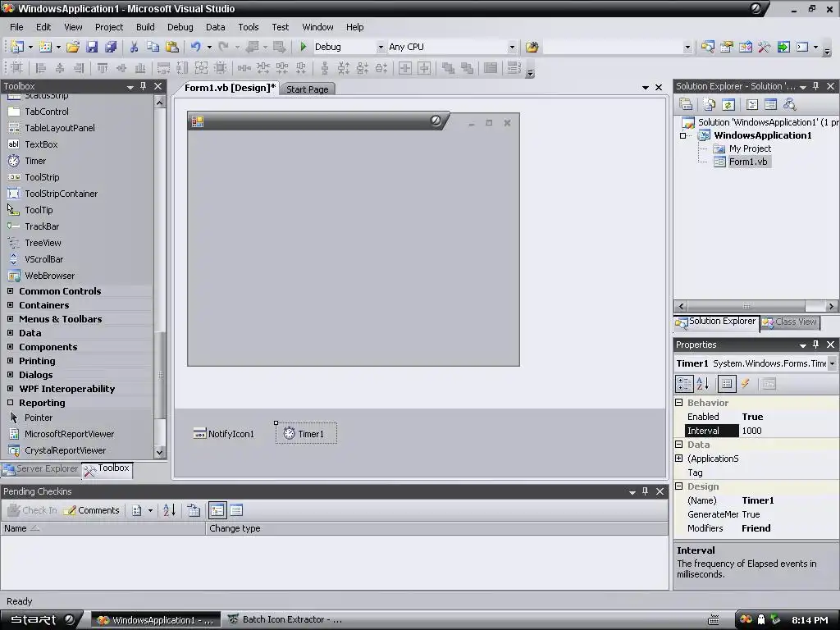
Task: Click the Alphabetical sort icon in Properties
Action: point(703,384)
